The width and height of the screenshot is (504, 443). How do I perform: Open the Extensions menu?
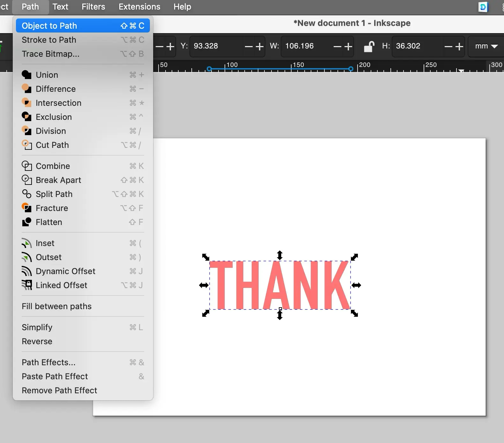coord(139,7)
